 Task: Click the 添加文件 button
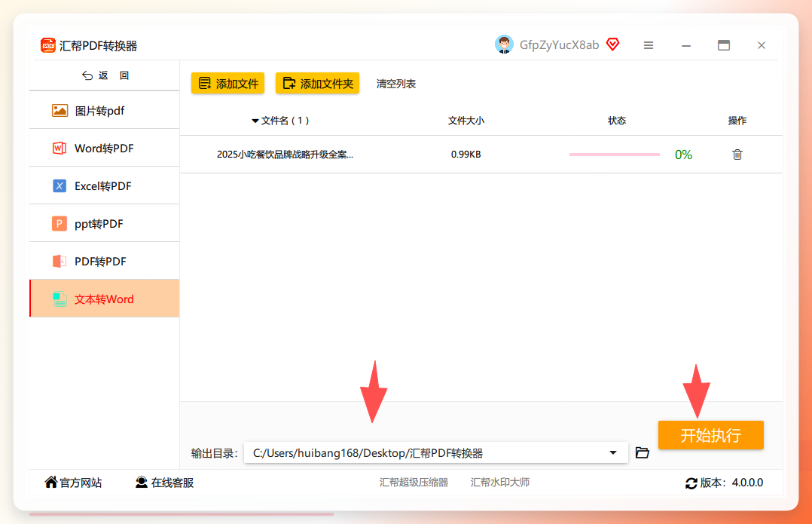coord(227,84)
